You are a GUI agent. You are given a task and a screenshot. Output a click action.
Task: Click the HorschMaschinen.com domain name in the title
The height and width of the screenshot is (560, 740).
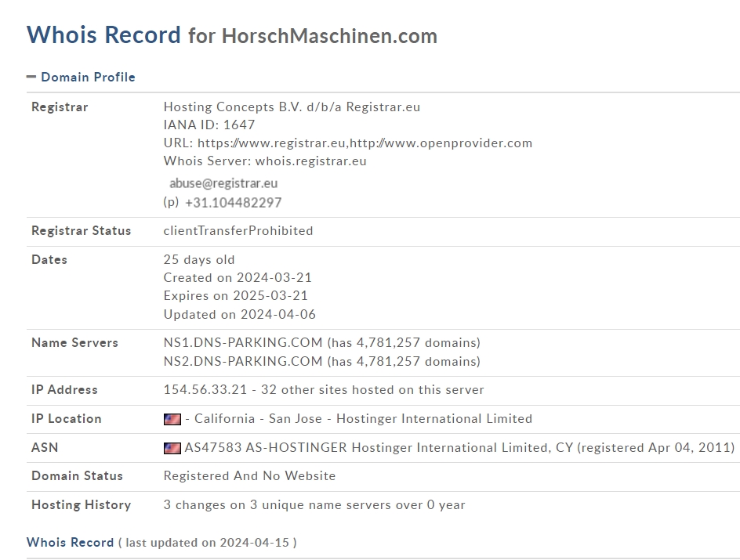(x=329, y=36)
